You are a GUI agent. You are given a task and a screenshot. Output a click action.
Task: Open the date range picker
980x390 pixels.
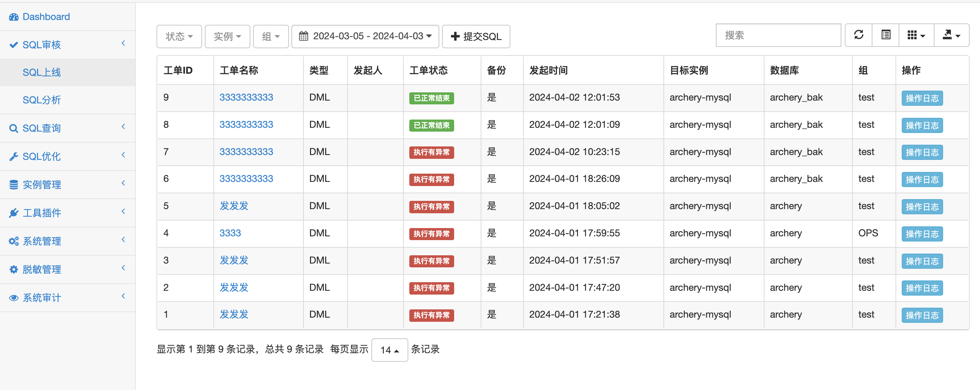365,37
